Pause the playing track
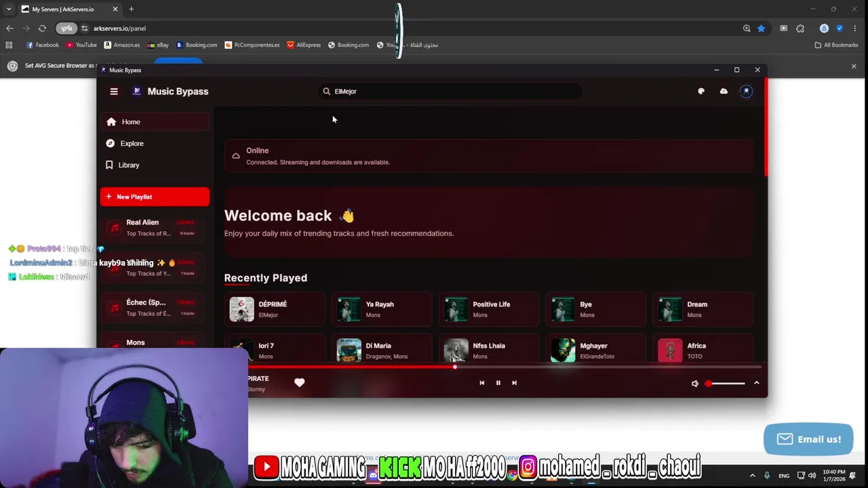This screenshot has width=868, height=488. 498,383
